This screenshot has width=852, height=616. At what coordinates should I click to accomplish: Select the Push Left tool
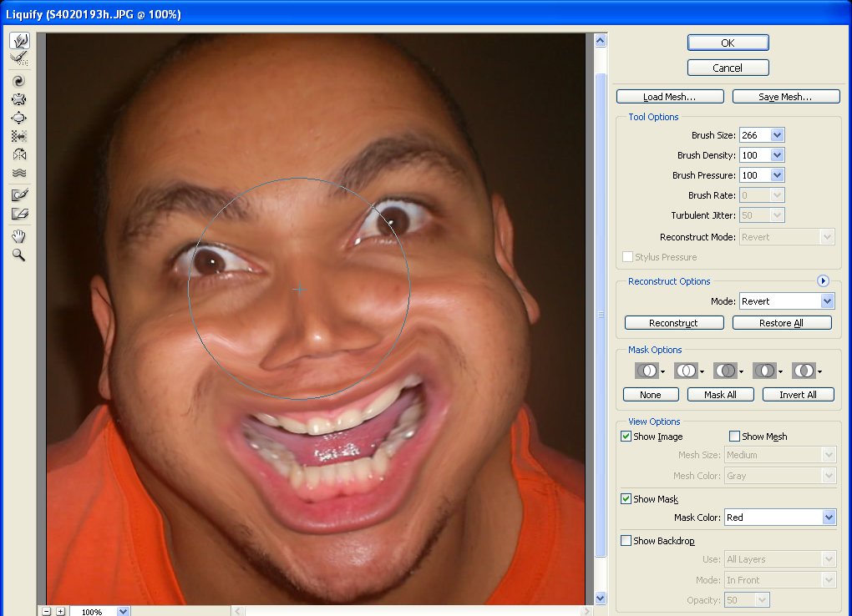point(19,136)
